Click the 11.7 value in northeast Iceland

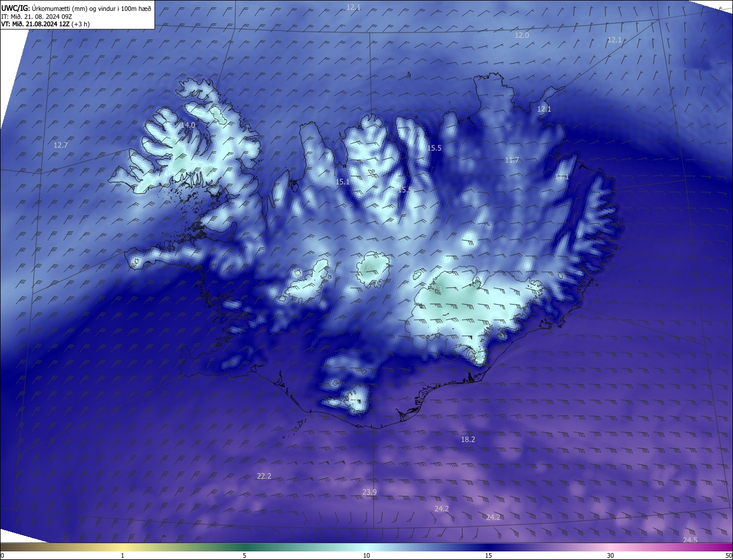[x=512, y=160]
